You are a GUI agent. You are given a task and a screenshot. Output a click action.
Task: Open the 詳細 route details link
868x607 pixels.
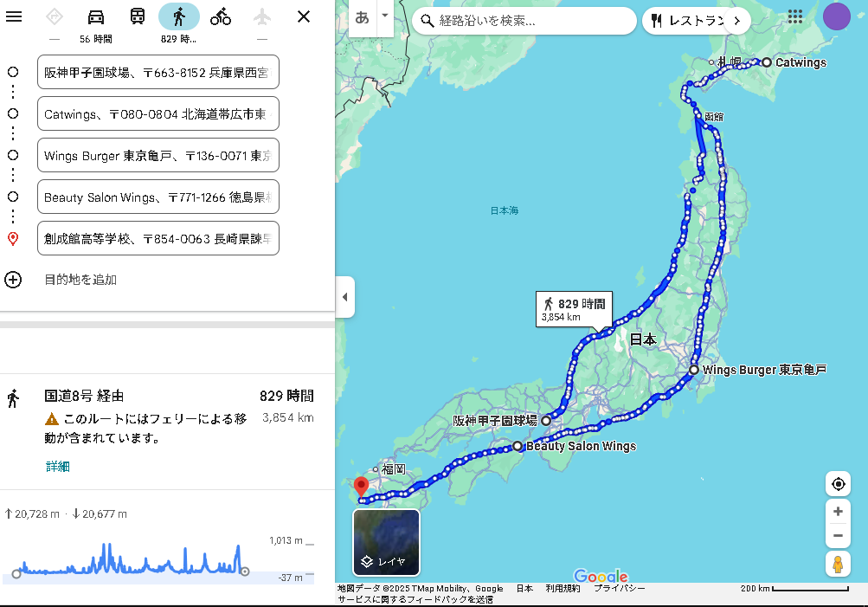coord(58,467)
